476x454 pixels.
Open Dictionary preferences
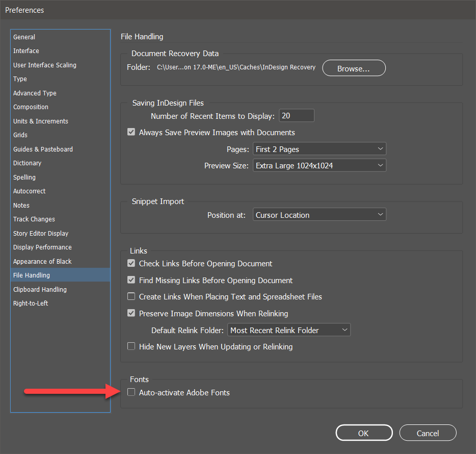(60, 163)
